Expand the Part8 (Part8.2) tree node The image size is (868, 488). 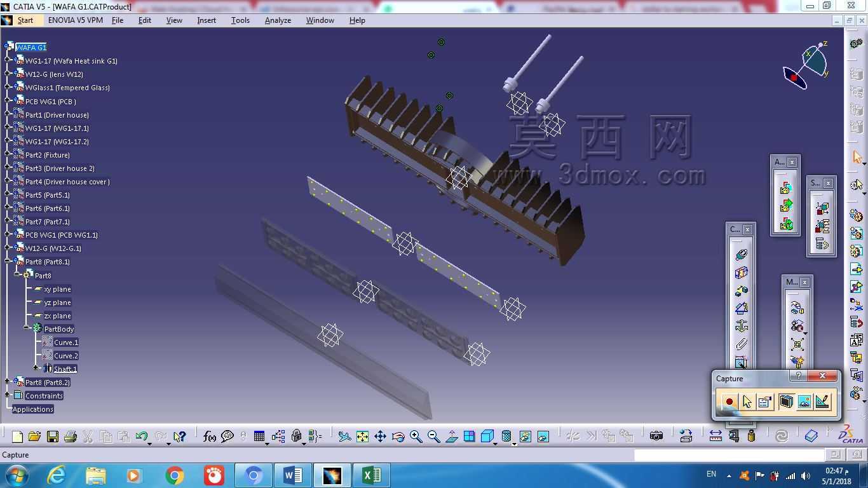pyautogui.click(x=8, y=382)
